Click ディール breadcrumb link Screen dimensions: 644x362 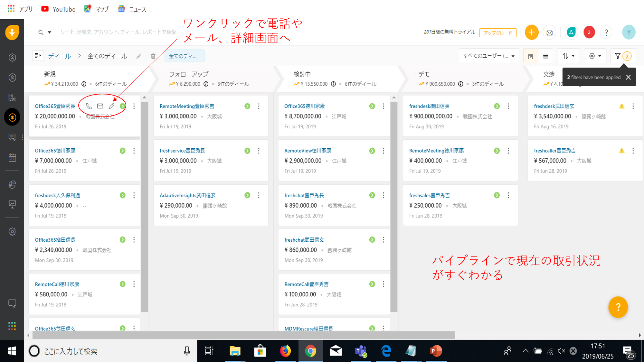pyautogui.click(x=60, y=56)
